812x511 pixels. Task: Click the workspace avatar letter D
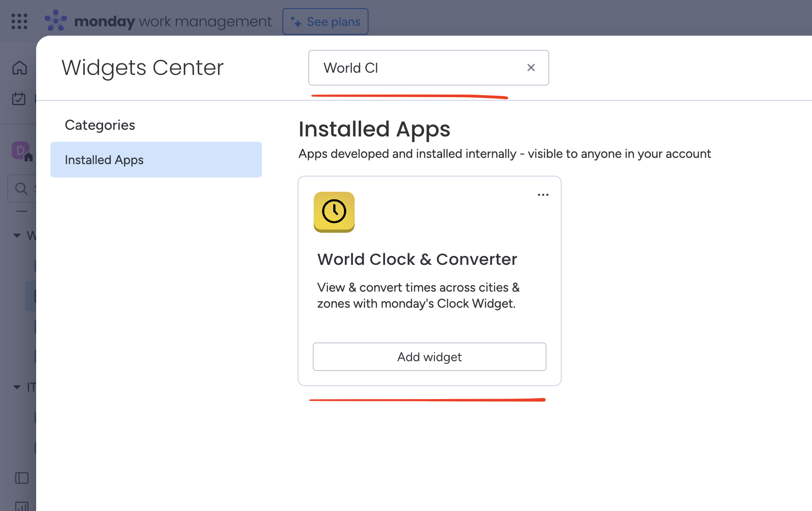[x=21, y=151]
